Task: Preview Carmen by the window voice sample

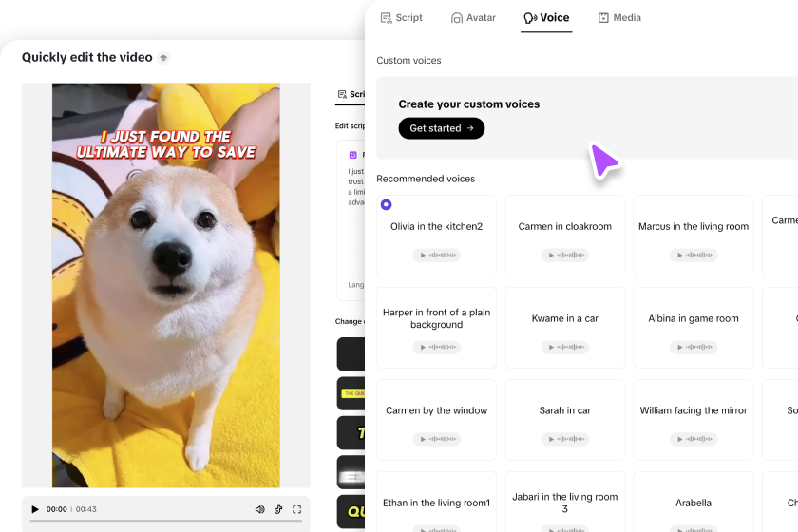Action: pos(437,439)
